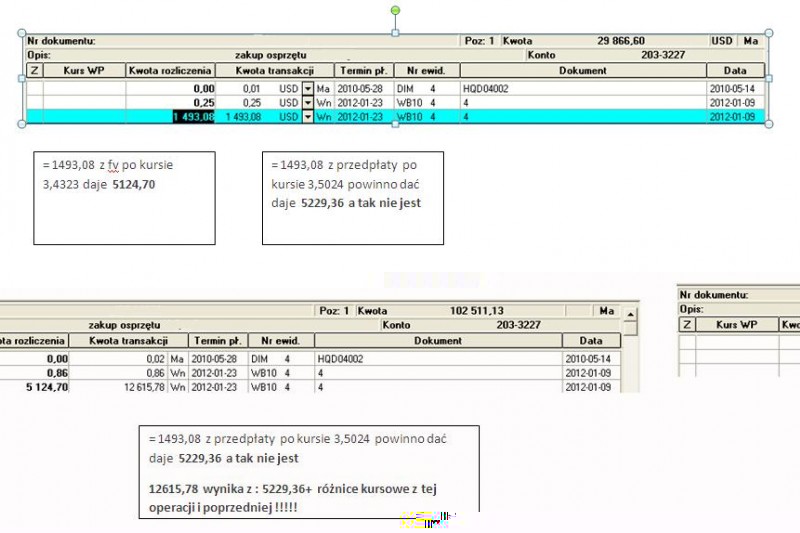This screenshot has height=533, width=800.
Task: Click the Data header in the lower table
Action: pos(591,341)
